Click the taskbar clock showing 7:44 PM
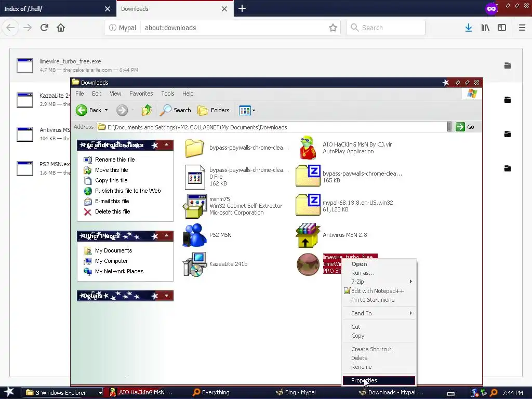Screen dimensions: 532x399 click(512, 393)
